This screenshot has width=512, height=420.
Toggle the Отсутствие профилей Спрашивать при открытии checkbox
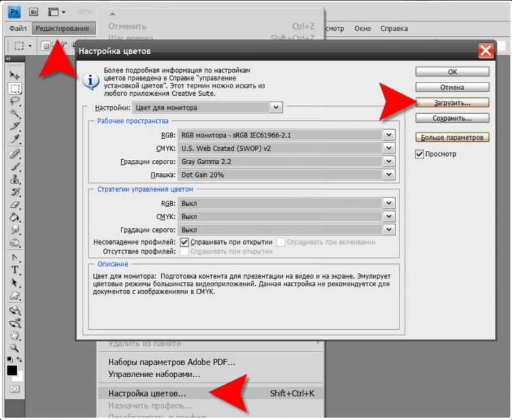point(184,251)
